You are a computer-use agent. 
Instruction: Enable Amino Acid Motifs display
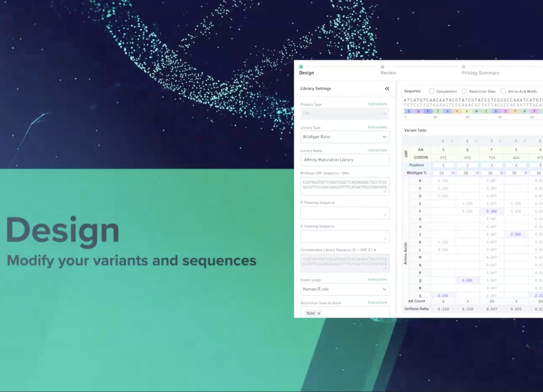(x=503, y=91)
